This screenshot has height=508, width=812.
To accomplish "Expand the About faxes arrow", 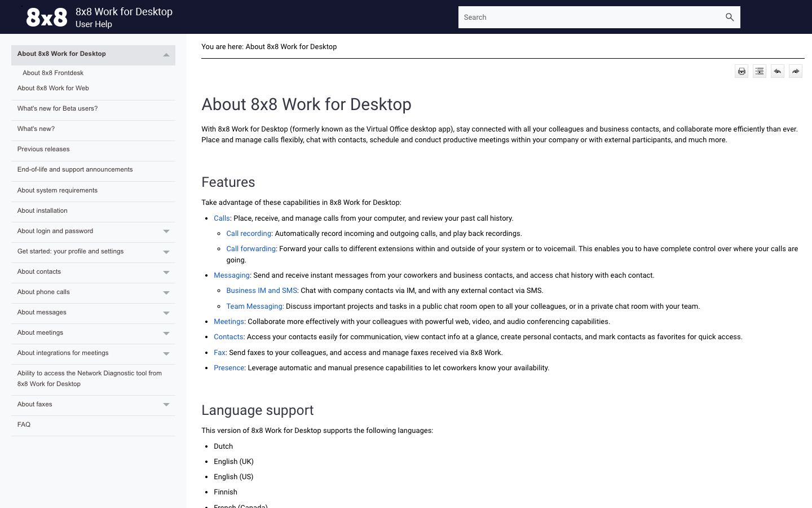I will (166, 405).
